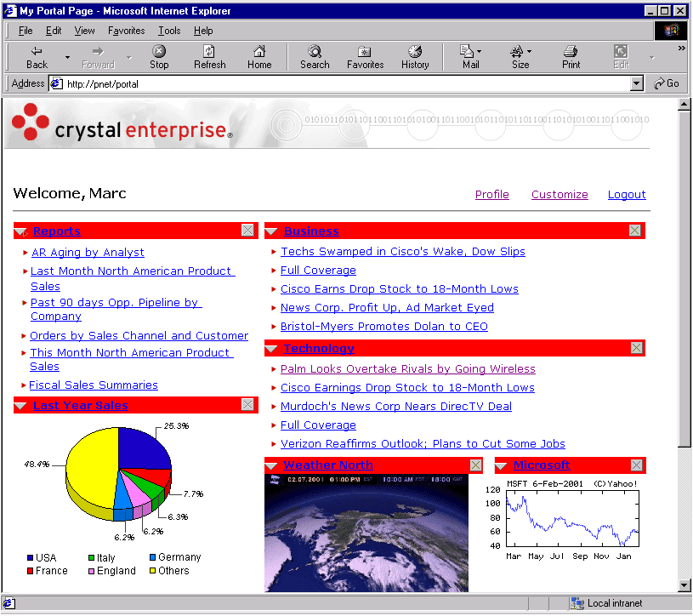Click the Crystal Enterprise logo

coord(122,123)
